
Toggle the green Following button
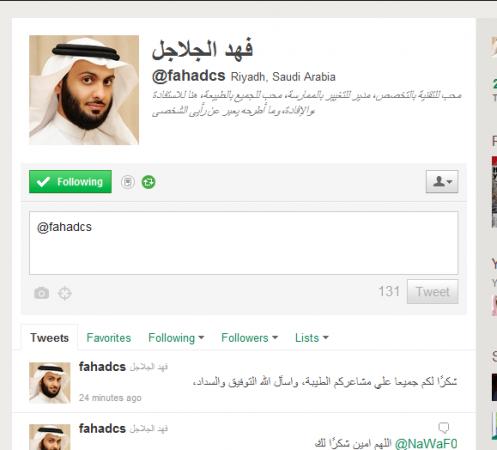click(x=70, y=182)
